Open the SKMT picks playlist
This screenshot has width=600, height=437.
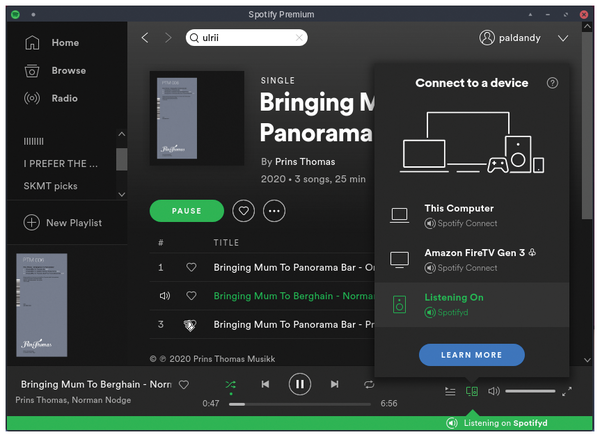point(51,186)
